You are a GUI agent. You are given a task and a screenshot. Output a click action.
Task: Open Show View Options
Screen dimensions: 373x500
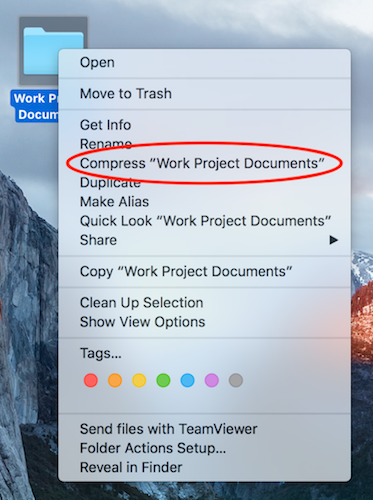[204, 322]
